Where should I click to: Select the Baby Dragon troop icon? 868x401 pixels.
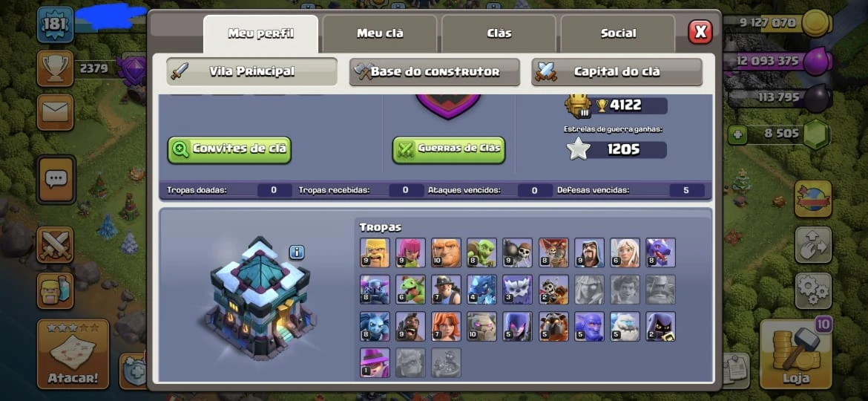pyautogui.click(x=410, y=289)
